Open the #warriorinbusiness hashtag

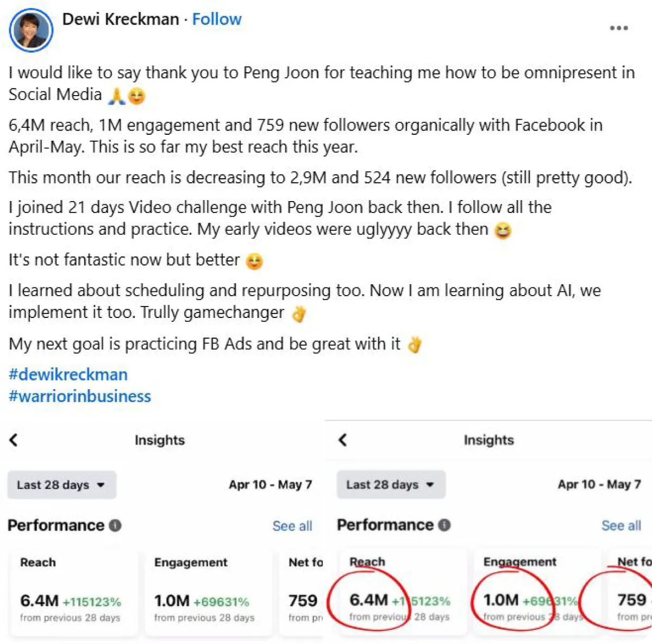[x=79, y=396]
